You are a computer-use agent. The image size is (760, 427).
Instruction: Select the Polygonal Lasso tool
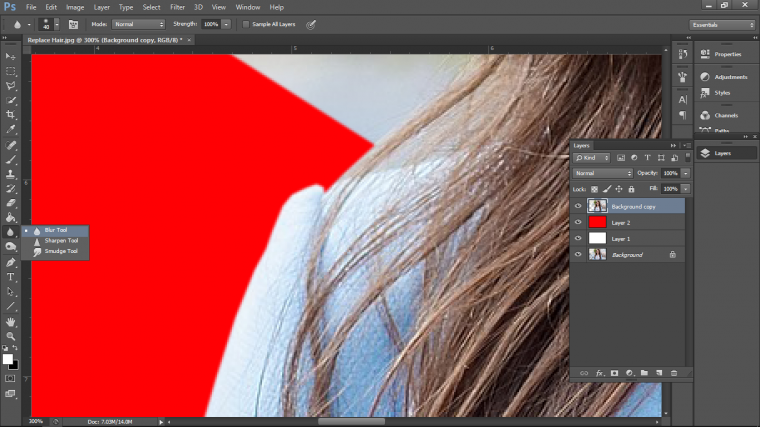pyautogui.click(x=10, y=86)
